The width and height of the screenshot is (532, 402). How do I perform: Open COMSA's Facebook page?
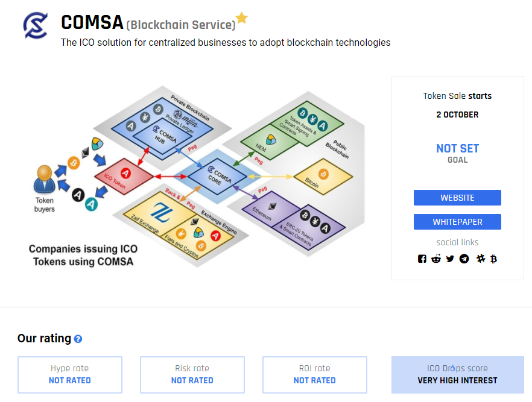click(x=422, y=259)
